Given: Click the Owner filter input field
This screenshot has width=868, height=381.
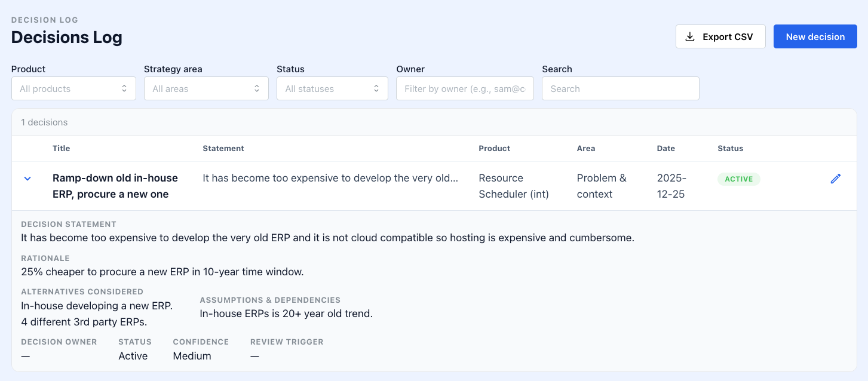Looking at the screenshot, I should tap(465, 88).
